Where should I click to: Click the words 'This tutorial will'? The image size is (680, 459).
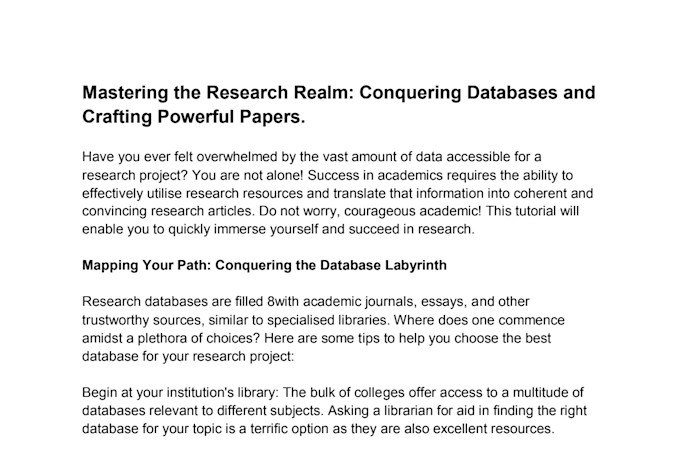pos(532,211)
